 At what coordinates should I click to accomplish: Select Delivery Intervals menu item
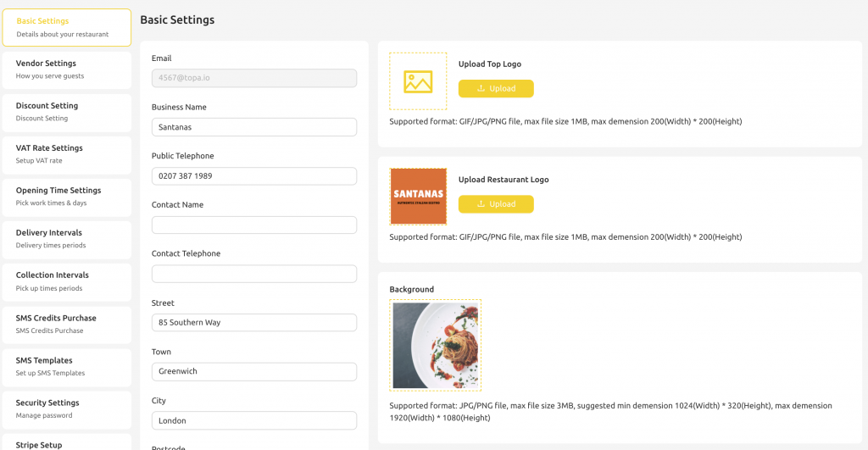(66, 239)
